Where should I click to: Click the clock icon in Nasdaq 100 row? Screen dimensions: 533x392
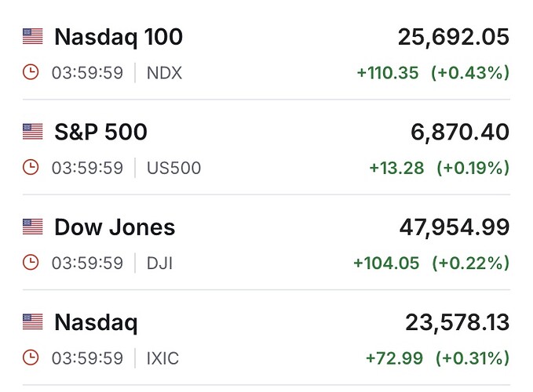click(x=31, y=73)
